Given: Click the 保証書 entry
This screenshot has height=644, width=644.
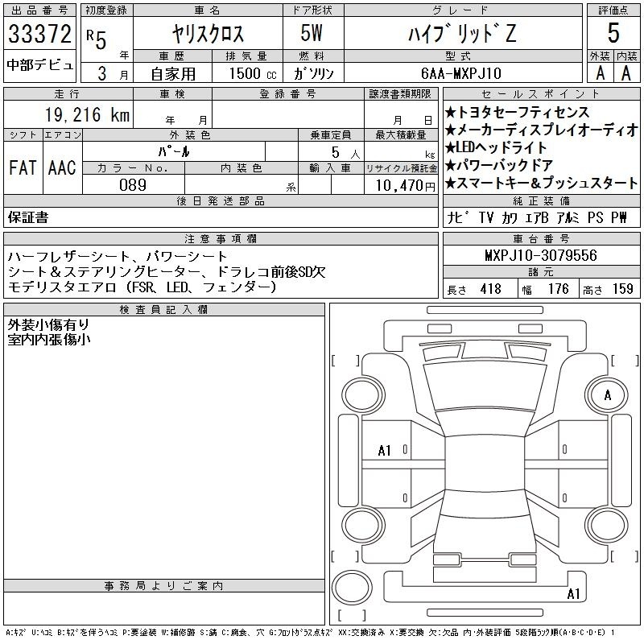Looking at the screenshot, I should (x=28, y=217).
